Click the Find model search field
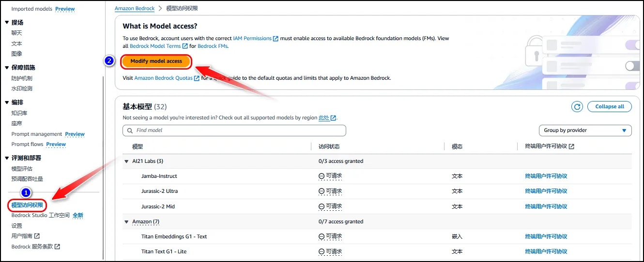Viewport: 644px width, 262px height. (235, 131)
